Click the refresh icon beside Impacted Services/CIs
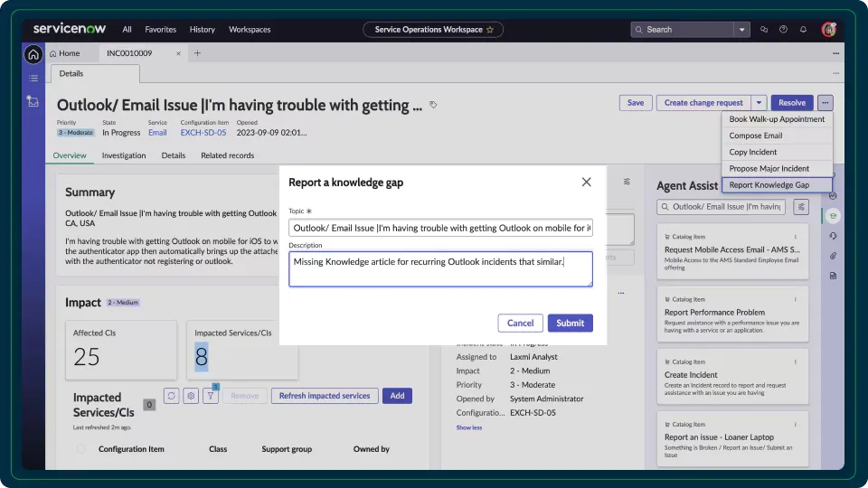Screen dimensions: 868x488 (171, 396)
